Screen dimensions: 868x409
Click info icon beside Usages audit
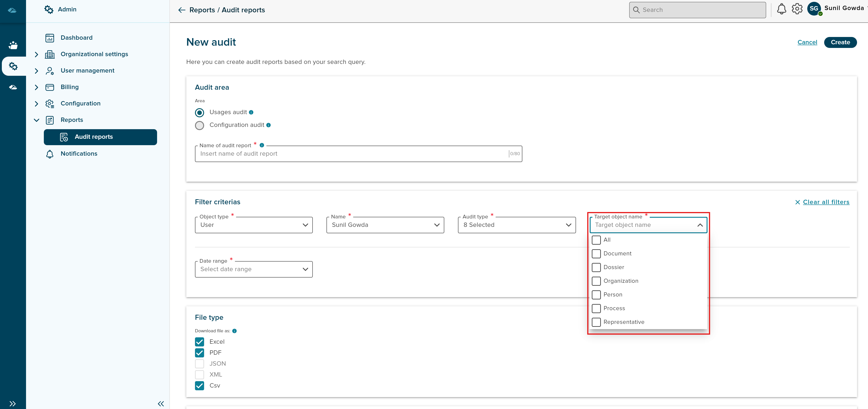click(251, 113)
